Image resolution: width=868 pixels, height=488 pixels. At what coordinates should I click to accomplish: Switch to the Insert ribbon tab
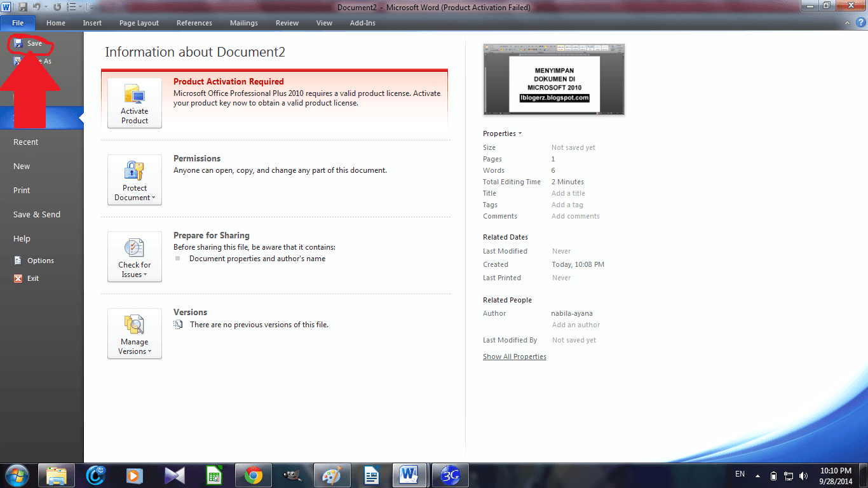point(92,23)
